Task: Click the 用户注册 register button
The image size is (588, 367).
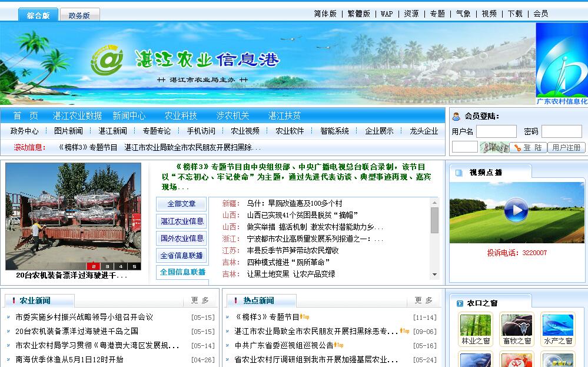Action: tap(566, 147)
